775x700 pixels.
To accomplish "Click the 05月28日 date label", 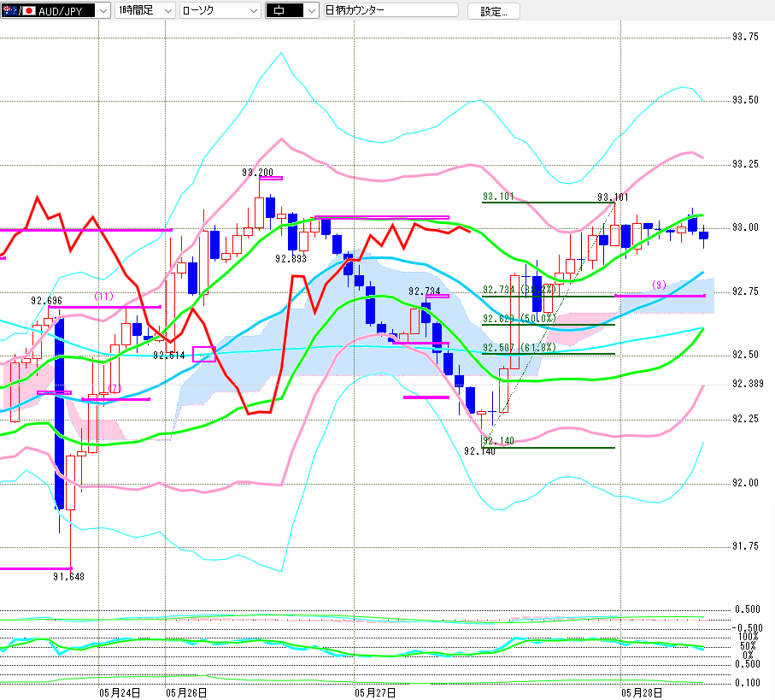I will point(642,693).
